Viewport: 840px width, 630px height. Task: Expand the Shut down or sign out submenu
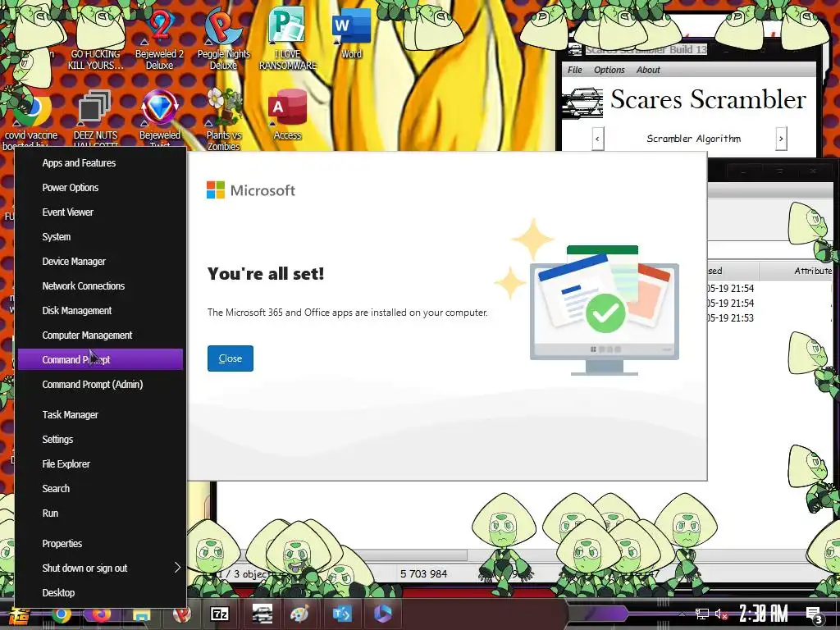100,568
